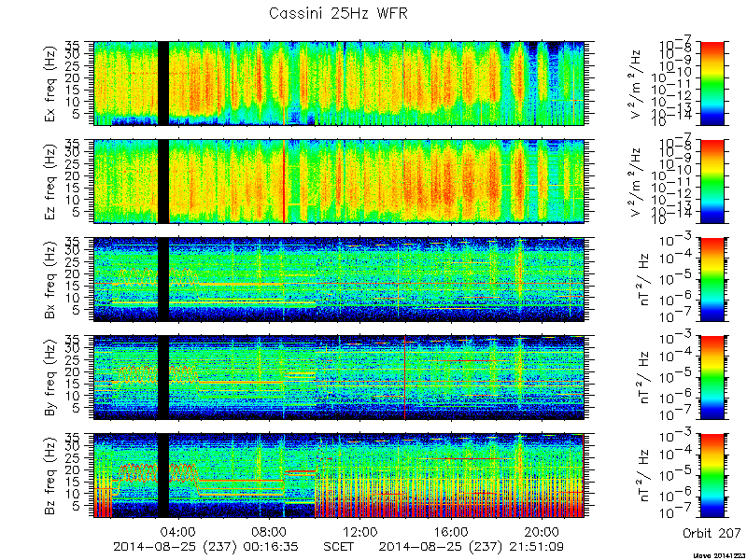This screenshot has width=747, height=560.
Task: Click the 16:00 time axis tick label
Action: [451, 531]
